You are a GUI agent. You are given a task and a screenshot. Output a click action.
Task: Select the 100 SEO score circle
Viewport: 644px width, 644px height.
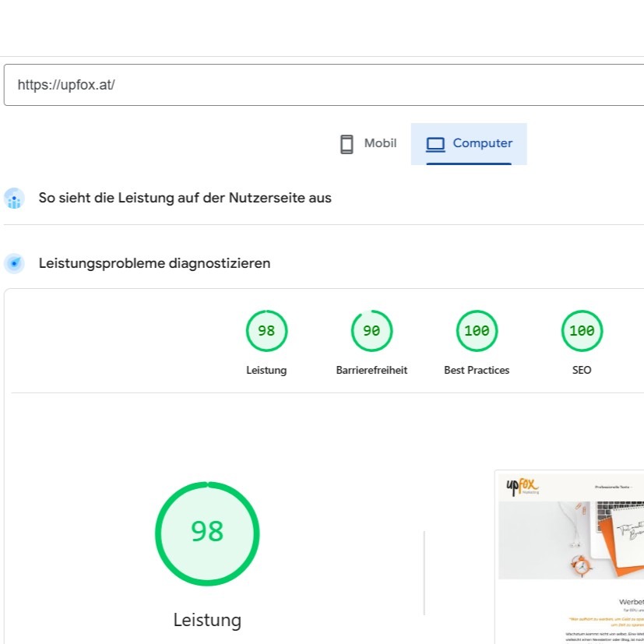coord(582,331)
